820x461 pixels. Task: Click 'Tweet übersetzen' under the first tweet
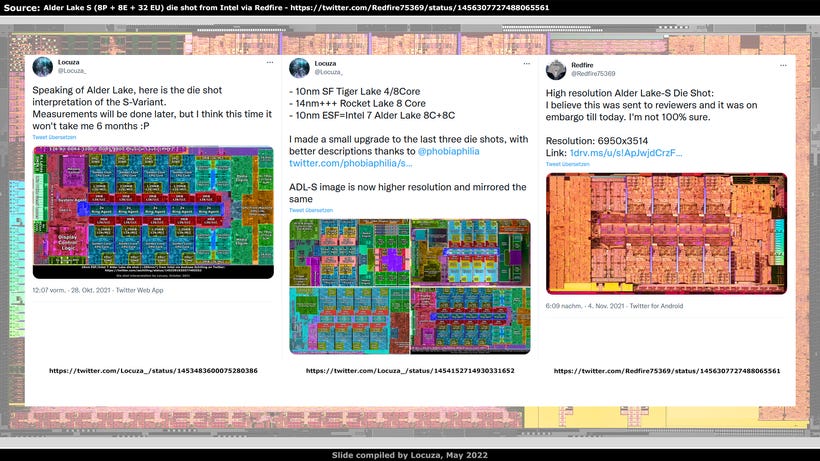point(54,137)
